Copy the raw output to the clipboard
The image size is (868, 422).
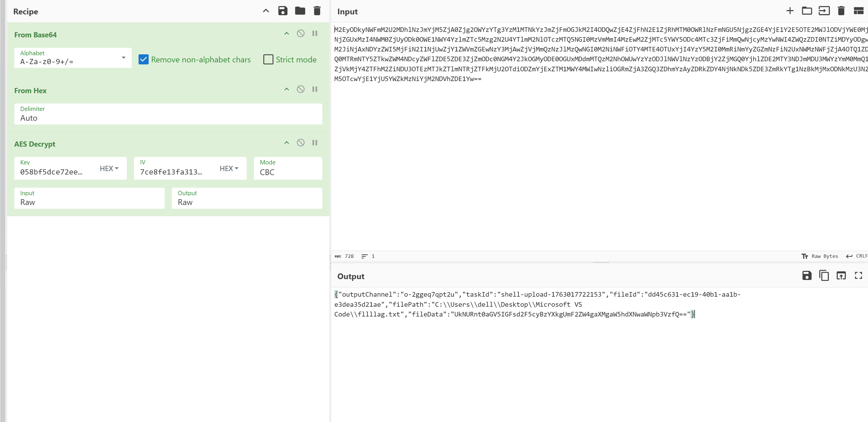tap(824, 275)
